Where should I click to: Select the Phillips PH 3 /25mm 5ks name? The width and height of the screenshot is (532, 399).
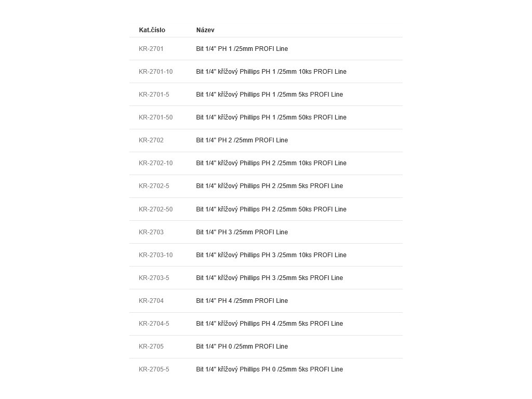(269, 278)
